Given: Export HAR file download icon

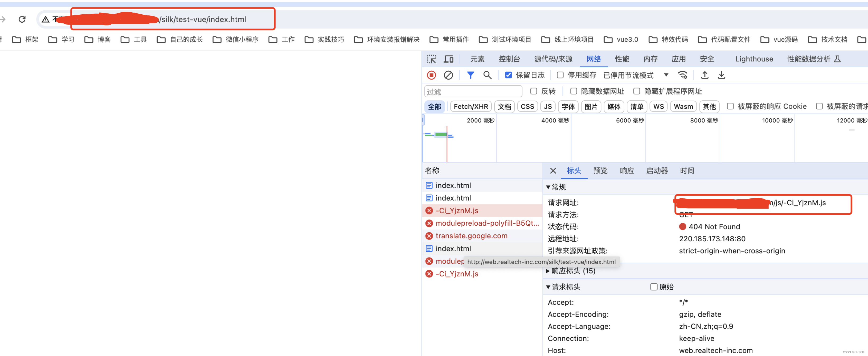Looking at the screenshot, I should 721,75.
